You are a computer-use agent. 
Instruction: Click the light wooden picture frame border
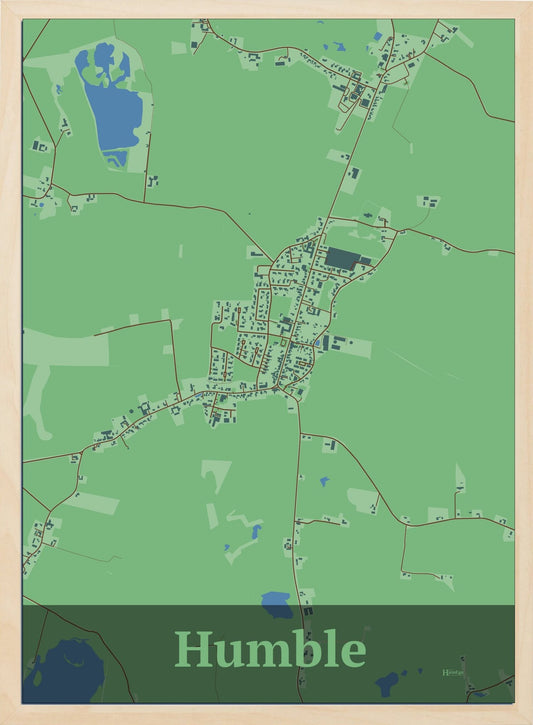[266, 8]
